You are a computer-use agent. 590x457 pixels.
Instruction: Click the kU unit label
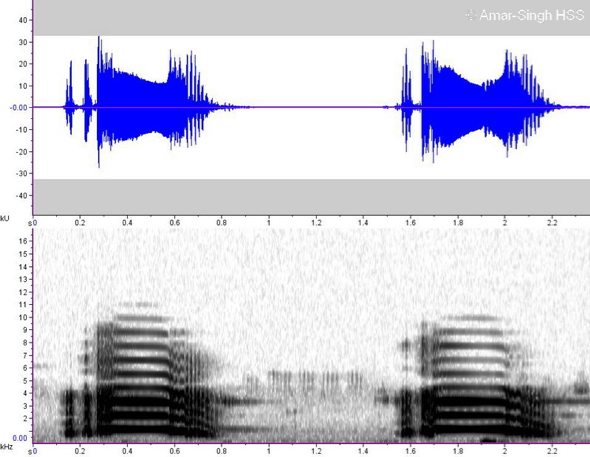tap(5, 219)
